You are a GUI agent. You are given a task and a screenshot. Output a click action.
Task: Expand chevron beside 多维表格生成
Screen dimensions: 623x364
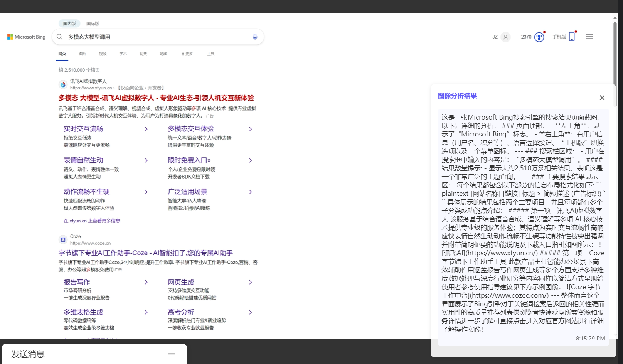coord(146,312)
